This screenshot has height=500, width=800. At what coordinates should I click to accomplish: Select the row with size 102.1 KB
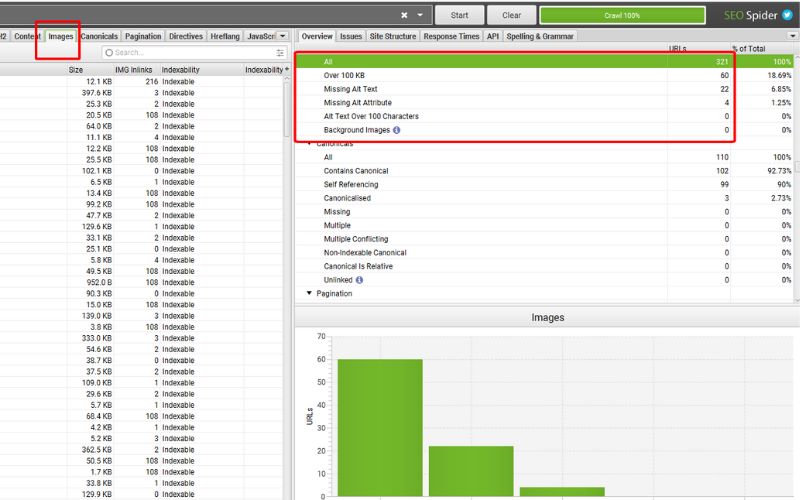pyautogui.click(x=141, y=171)
